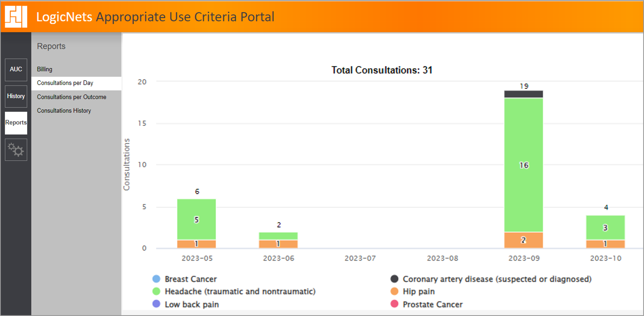Viewport: 644px width, 316px height.
Task: Click the total label 19 above 2023-09
Action: pyautogui.click(x=524, y=86)
